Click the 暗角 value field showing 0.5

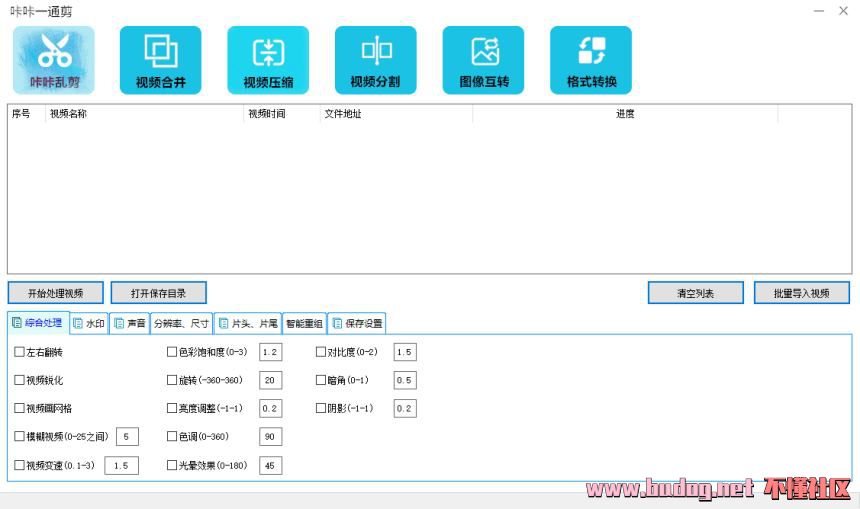point(405,380)
